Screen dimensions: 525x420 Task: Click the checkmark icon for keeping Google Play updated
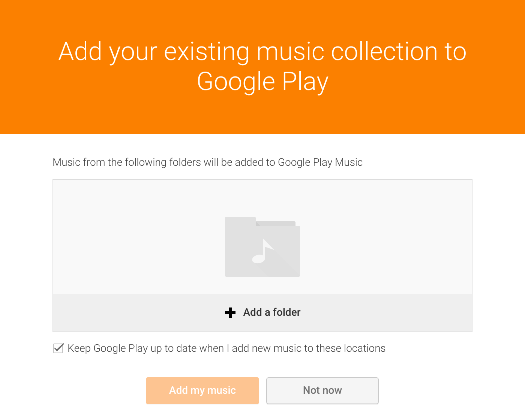coord(58,348)
